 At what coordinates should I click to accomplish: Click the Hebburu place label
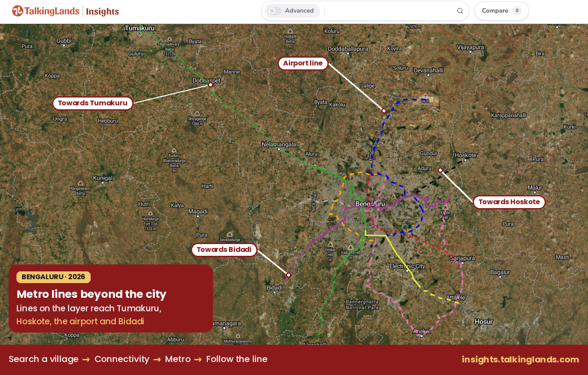pyautogui.click(x=108, y=121)
